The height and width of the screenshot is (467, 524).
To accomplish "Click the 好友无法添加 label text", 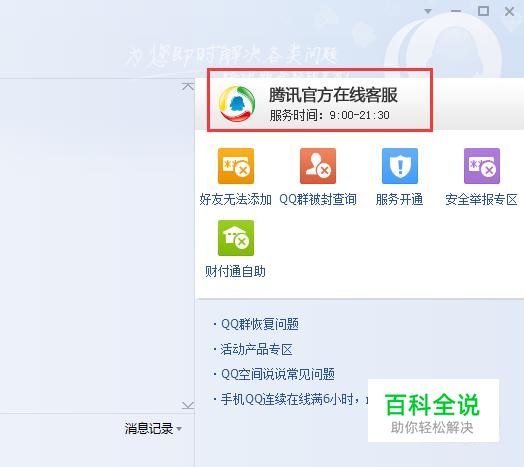I will click(x=236, y=200).
